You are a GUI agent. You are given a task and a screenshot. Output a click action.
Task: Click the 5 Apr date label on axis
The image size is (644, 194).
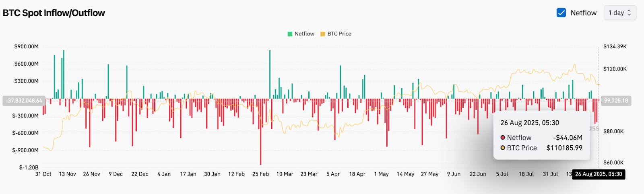click(333, 174)
